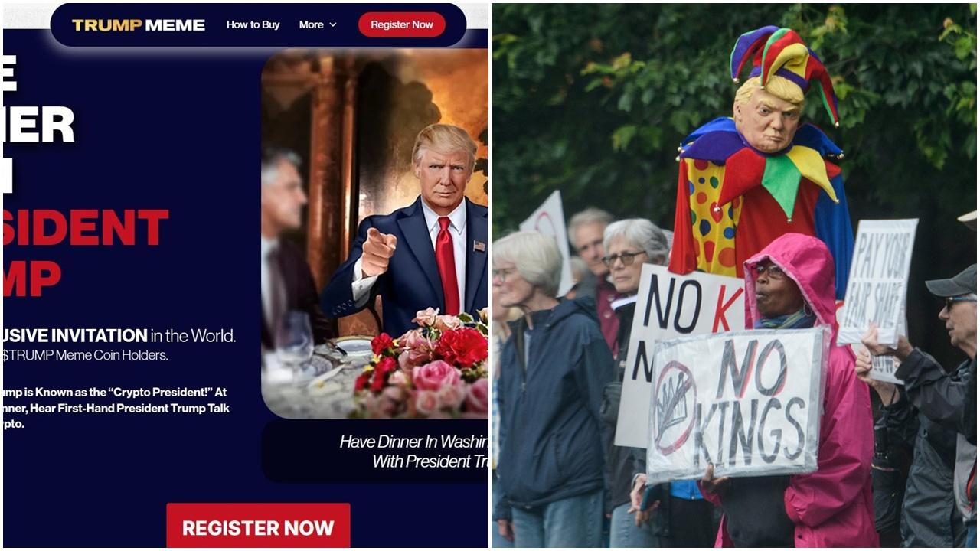Screen dimensions: 980x551
Task: Click the flower bouquet on the table
Action: 425,362
